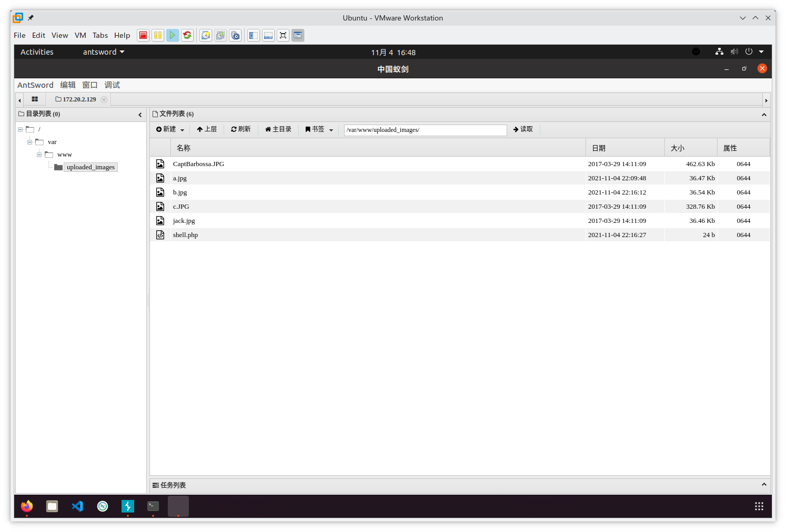Sort by the 名称 column header

point(378,148)
